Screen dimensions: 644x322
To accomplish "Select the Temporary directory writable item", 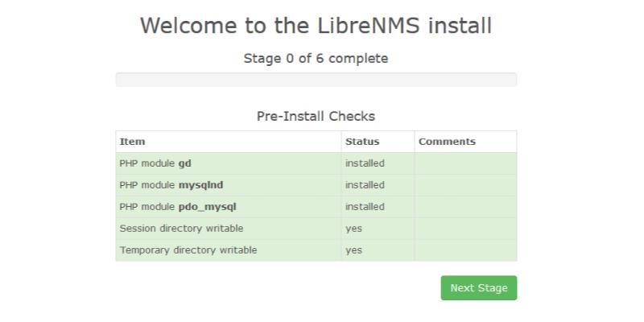I will [188, 250].
